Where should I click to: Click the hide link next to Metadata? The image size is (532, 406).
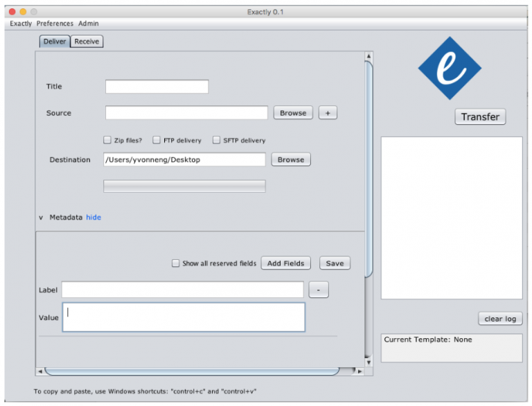(x=94, y=218)
